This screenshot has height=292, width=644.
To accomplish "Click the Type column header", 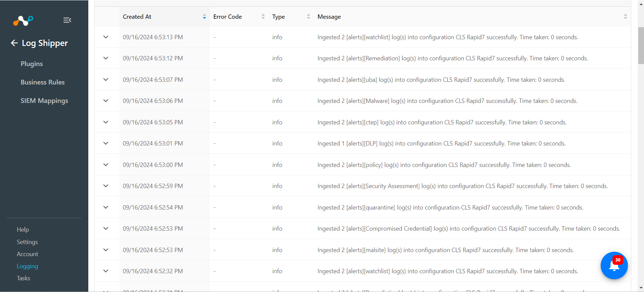I will (x=278, y=17).
